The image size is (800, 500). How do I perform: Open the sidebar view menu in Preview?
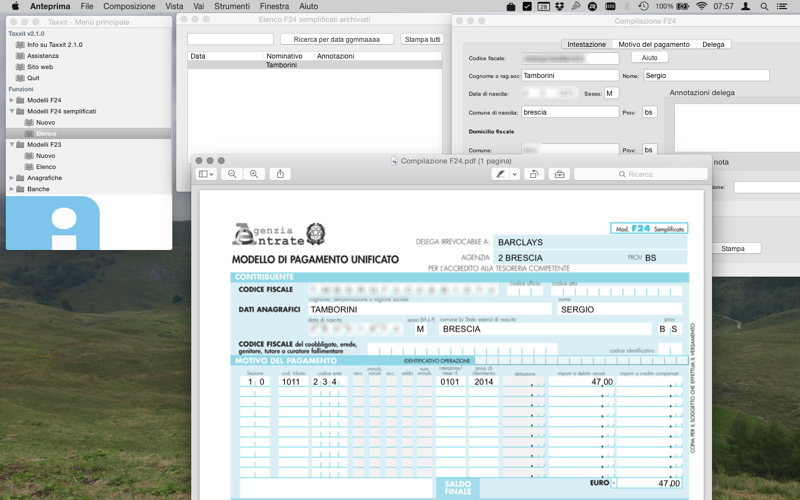click(x=206, y=174)
